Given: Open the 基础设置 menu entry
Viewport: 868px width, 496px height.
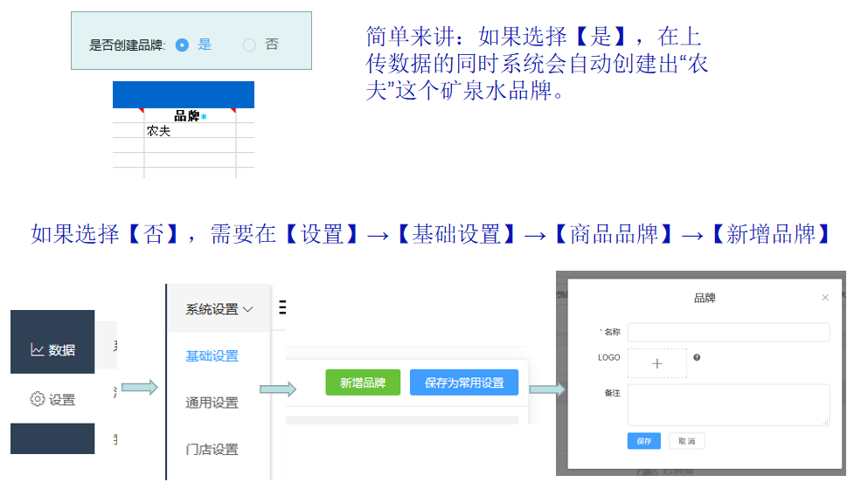Looking at the screenshot, I should 212,356.
